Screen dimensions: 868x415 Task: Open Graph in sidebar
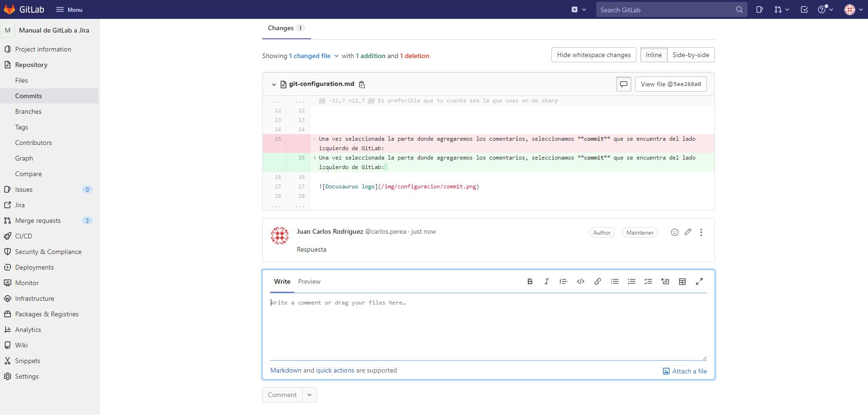point(24,158)
